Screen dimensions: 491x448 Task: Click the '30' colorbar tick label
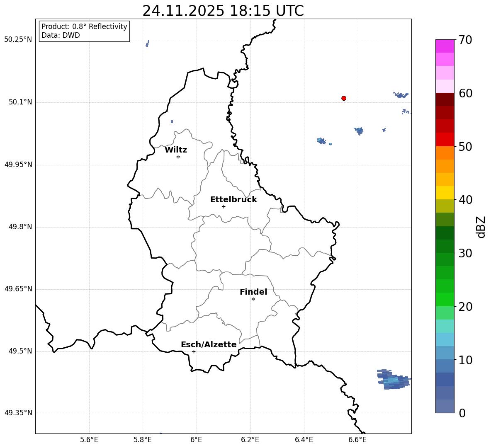coord(465,253)
